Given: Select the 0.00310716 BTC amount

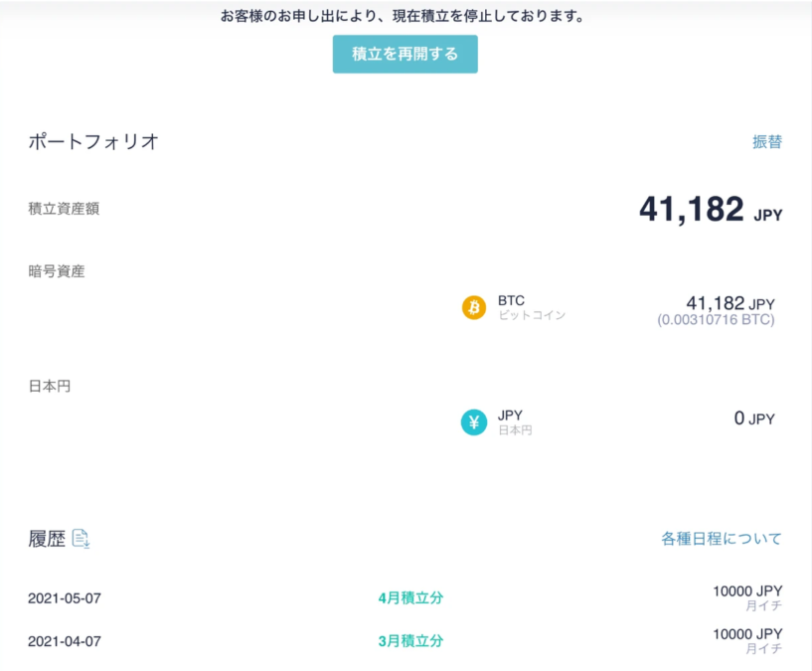Looking at the screenshot, I should 716,320.
